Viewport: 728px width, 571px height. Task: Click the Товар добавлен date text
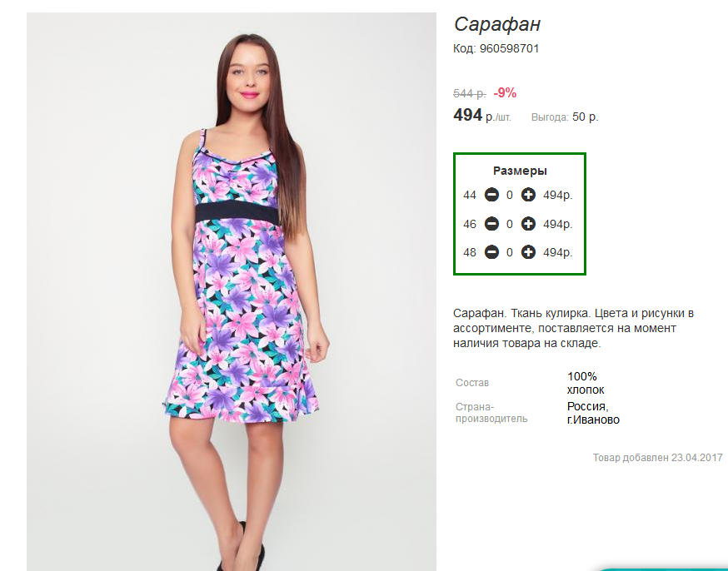pyautogui.click(x=657, y=458)
